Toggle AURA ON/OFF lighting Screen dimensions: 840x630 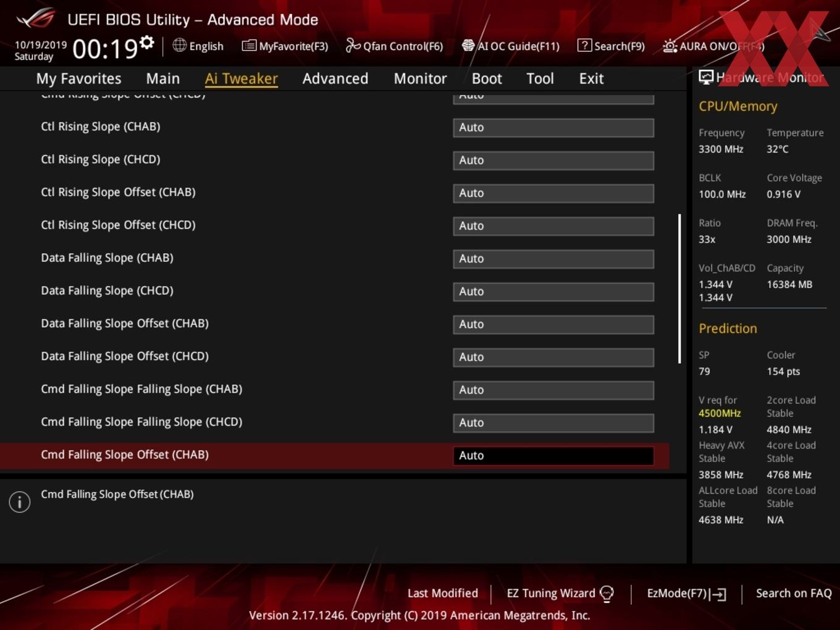pyautogui.click(x=713, y=46)
